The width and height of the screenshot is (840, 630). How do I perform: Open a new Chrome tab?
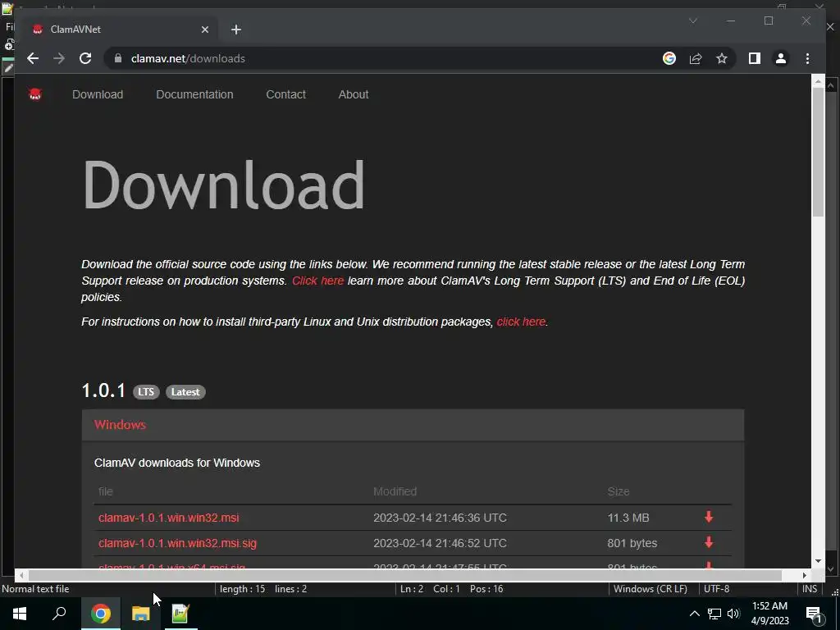[x=236, y=30]
